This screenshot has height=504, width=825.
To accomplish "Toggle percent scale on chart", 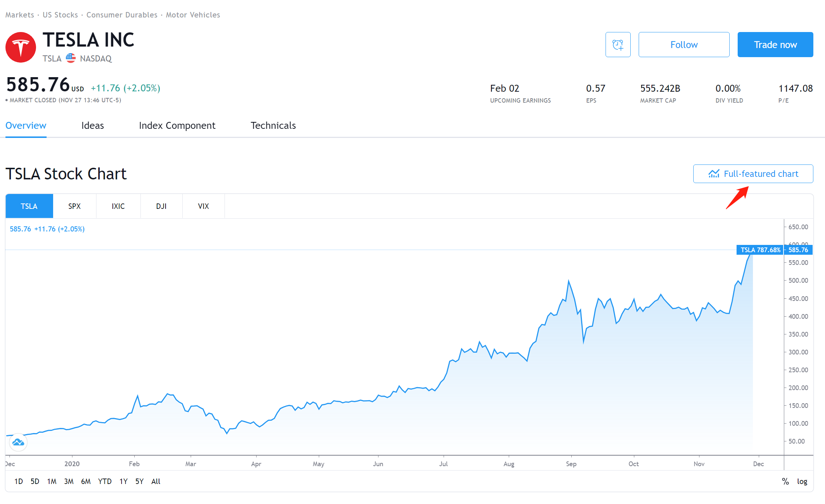I will pos(785,481).
